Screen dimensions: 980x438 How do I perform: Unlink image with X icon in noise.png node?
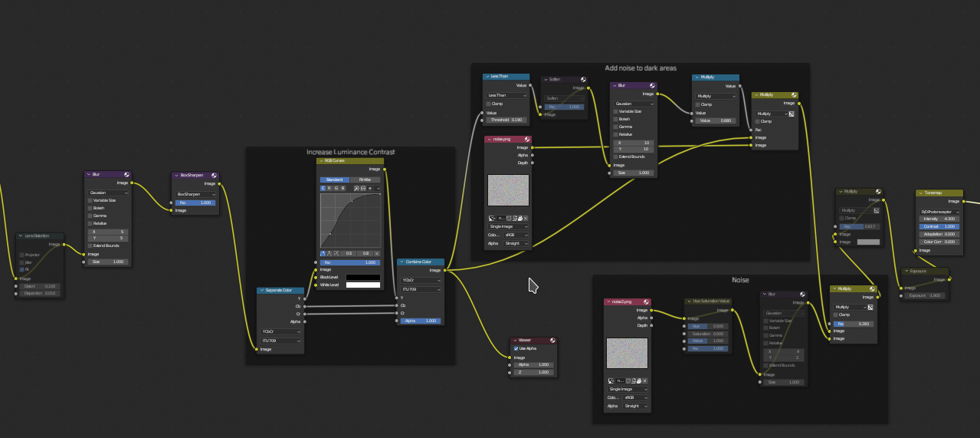tap(526, 218)
